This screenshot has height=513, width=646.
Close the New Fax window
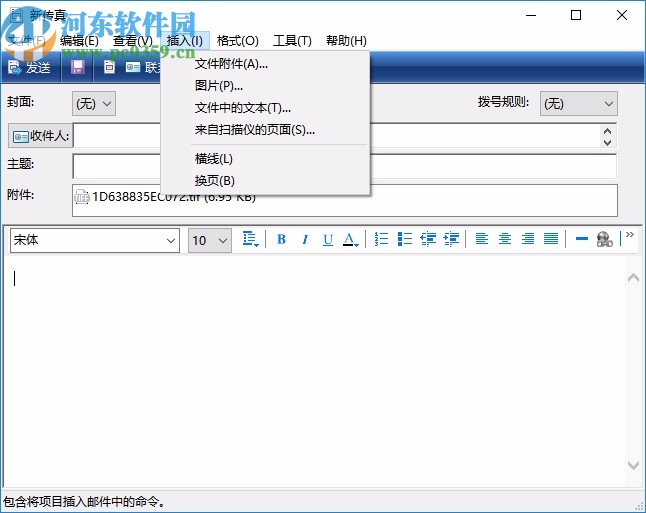[622, 15]
